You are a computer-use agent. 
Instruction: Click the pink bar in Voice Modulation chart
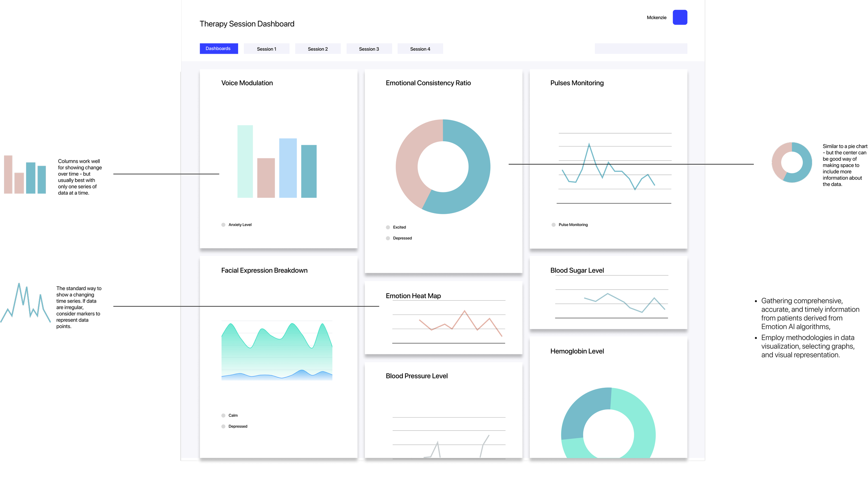[266, 178]
